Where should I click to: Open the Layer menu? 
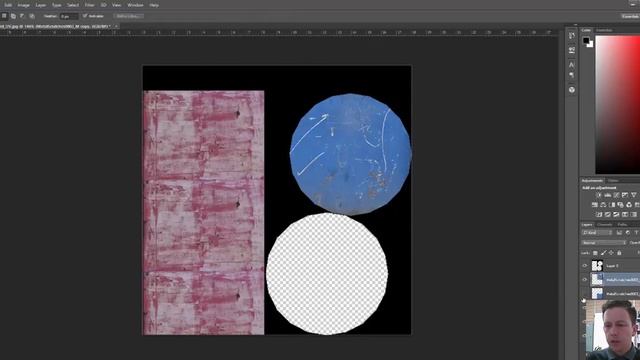point(41,5)
